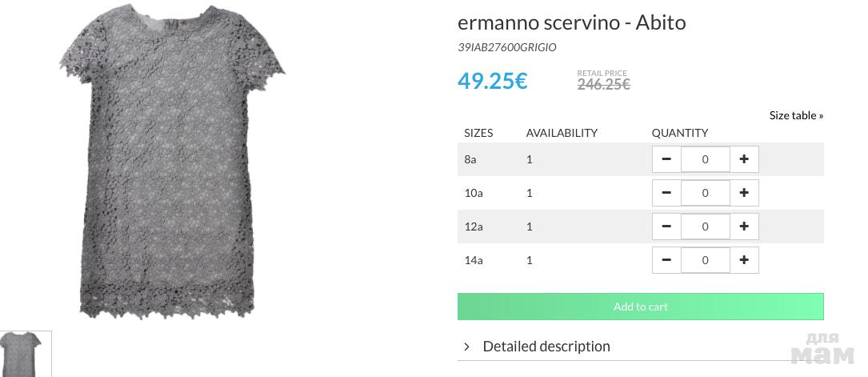Click into the 14a quantity field
Image resolution: width=868 pixels, height=377 pixels.
[x=705, y=260]
